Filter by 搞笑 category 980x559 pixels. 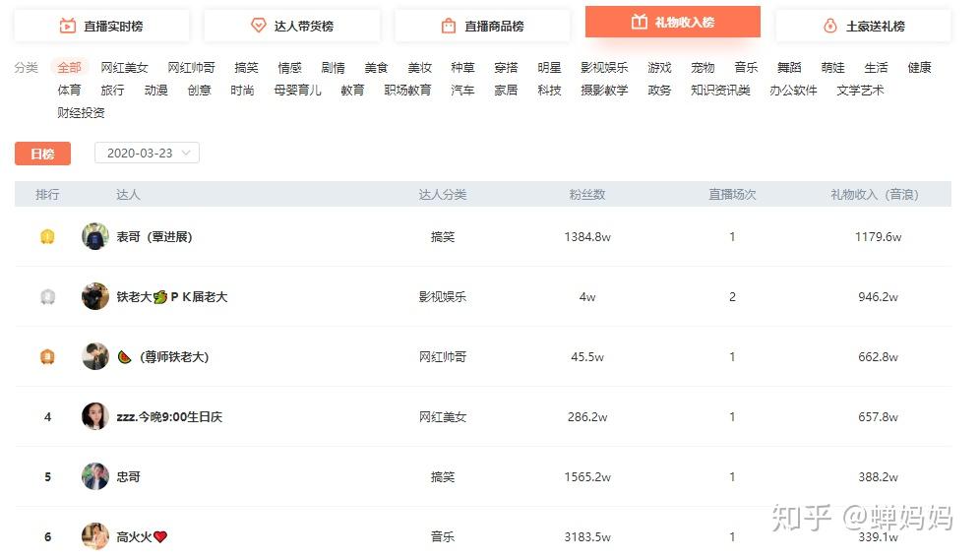246,68
